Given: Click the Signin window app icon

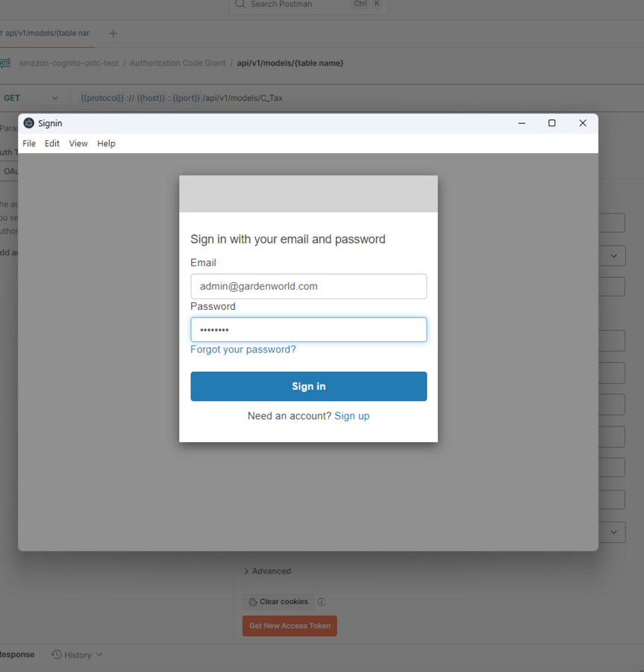Looking at the screenshot, I should click(x=29, y=123).
